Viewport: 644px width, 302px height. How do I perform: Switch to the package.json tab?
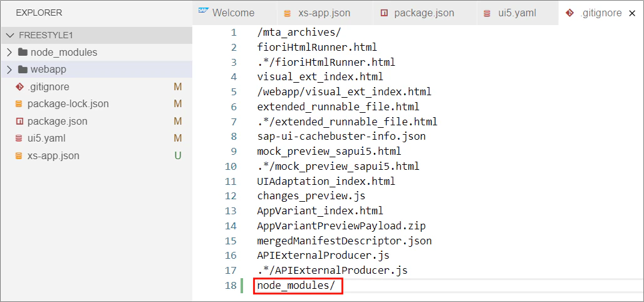click(424, 13)
